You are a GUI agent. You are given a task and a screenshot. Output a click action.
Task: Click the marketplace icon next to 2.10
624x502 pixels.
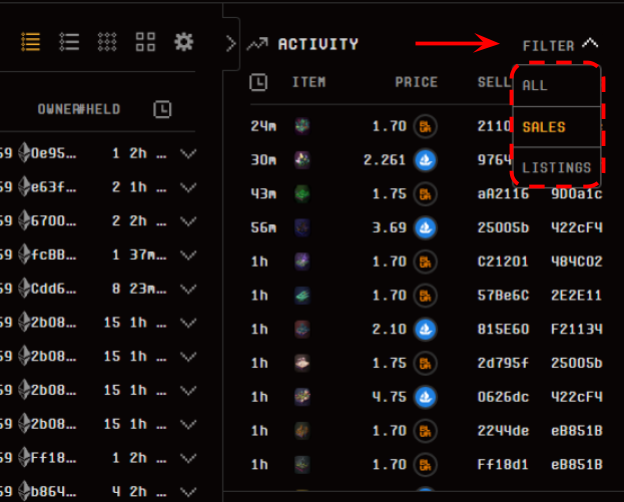[x=425, y=330]
